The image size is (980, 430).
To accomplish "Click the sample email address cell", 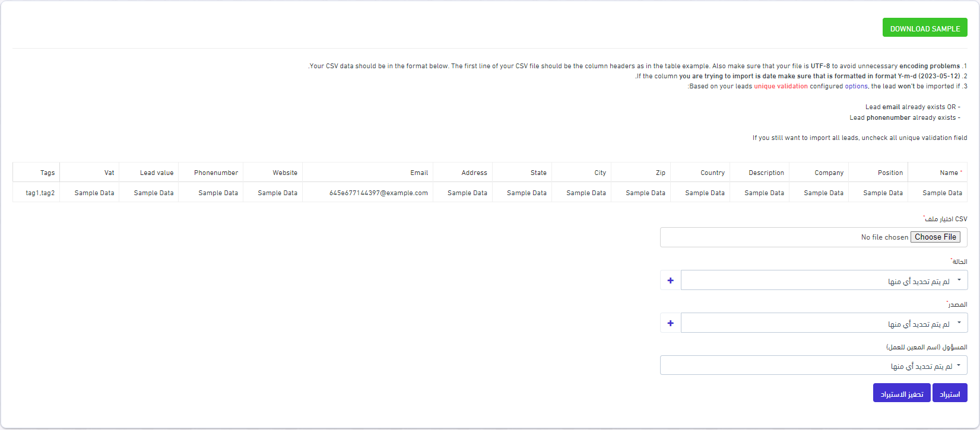I will (x=378, y=193).
